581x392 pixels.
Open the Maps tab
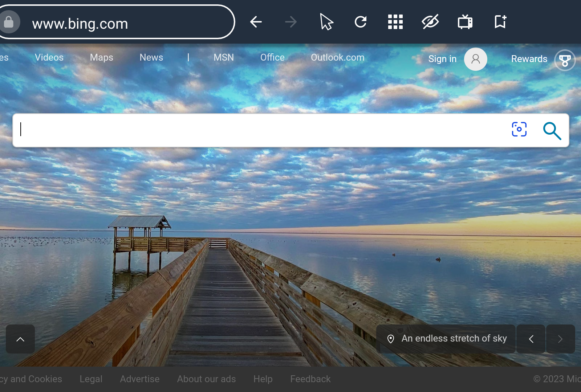coord(101,57)
